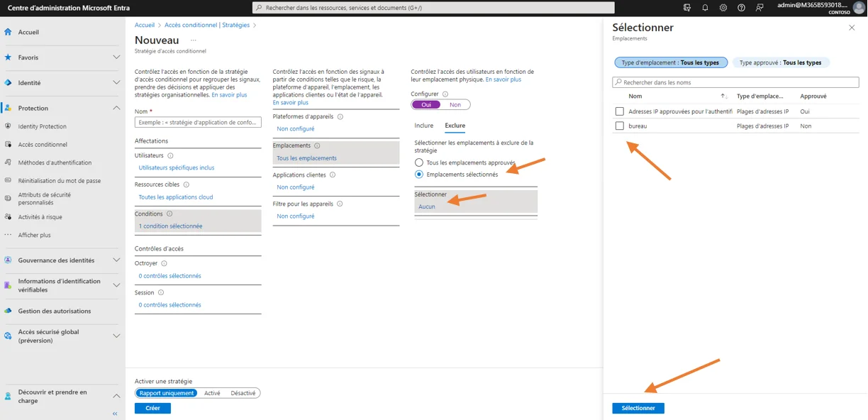Open 'Type d'emplacement' filter dropdown
868x420 pixels.
669,62
